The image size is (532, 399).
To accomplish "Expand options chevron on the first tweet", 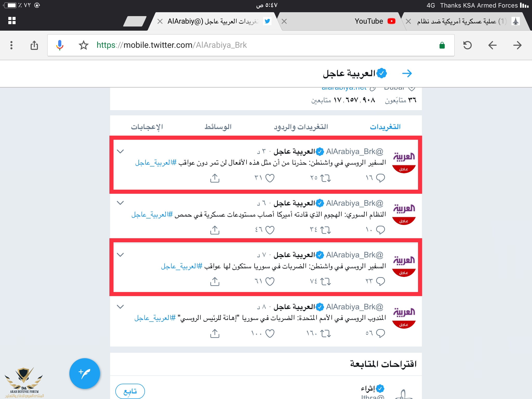I will coord(120,151).
